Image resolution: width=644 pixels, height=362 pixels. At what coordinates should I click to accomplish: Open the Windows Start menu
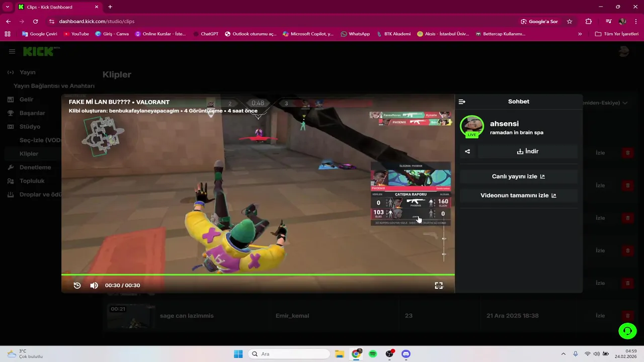pos(238,354)
